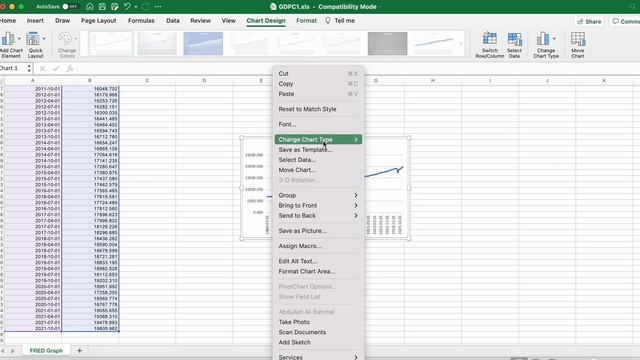
Task: Open the View ribbon tab
Action: point(228,20)
